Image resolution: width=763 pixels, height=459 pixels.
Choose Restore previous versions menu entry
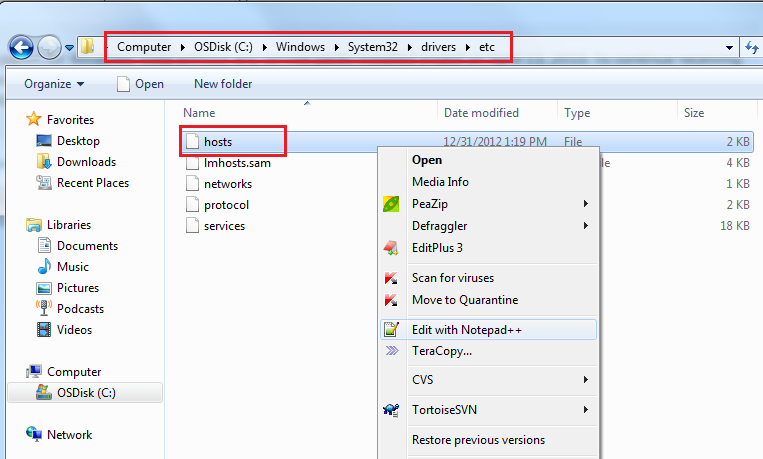[478, 440]
